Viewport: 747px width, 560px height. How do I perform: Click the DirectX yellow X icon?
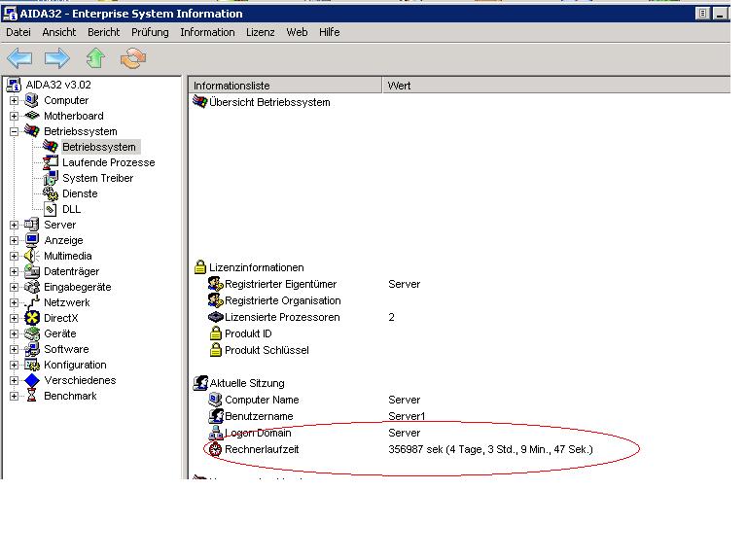click(32, 318)
